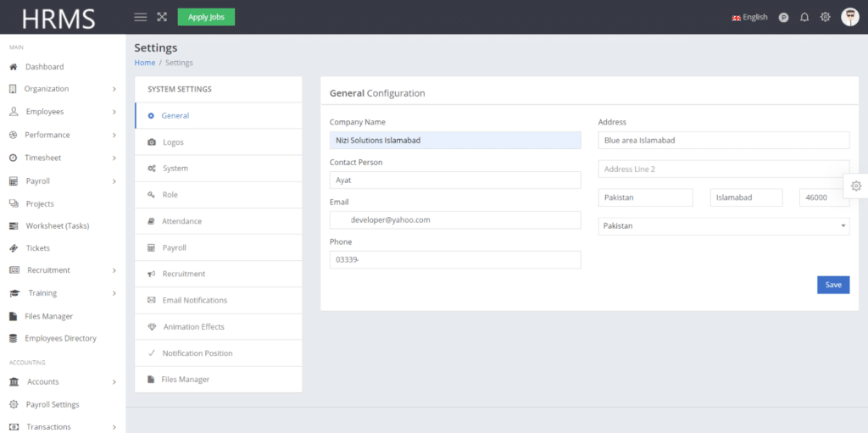
Task: Click the Performance sidebar icon
Action: 14,135
